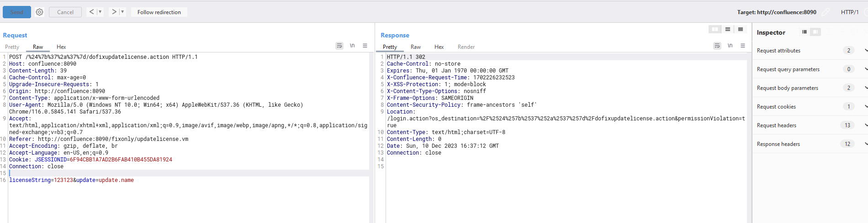Toggle non-printable characters in Request editor

(352, 46)
